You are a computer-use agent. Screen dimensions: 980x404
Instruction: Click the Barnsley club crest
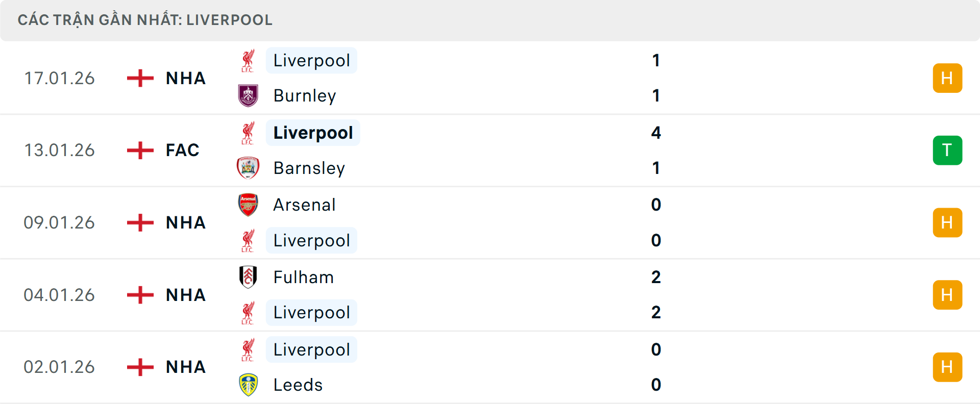click(x=249, y=167)
